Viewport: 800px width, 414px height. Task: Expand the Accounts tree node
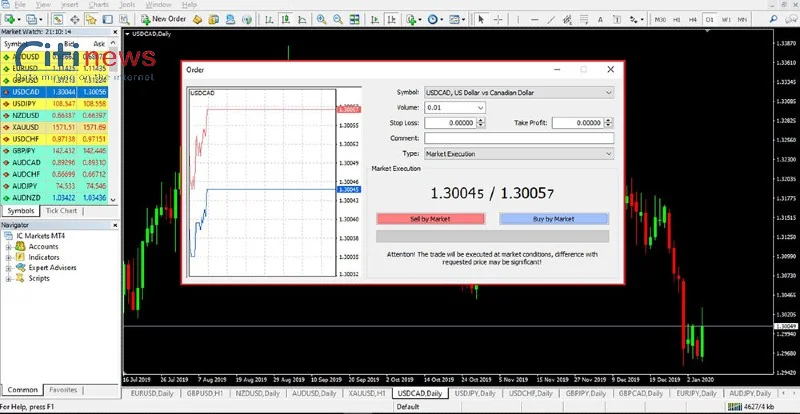click(8, 247)
